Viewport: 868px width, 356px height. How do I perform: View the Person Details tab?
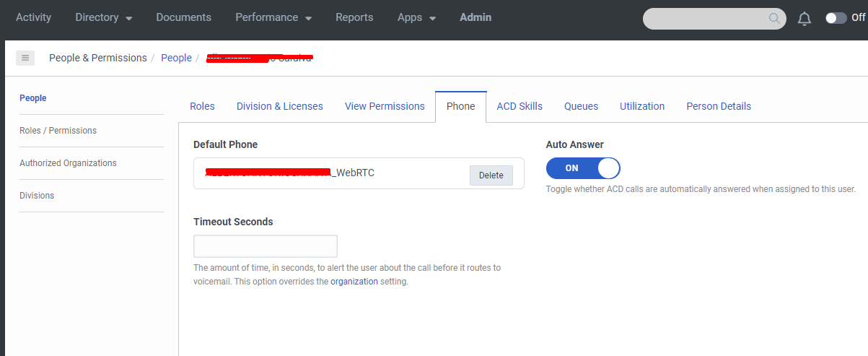click(719, 106)
